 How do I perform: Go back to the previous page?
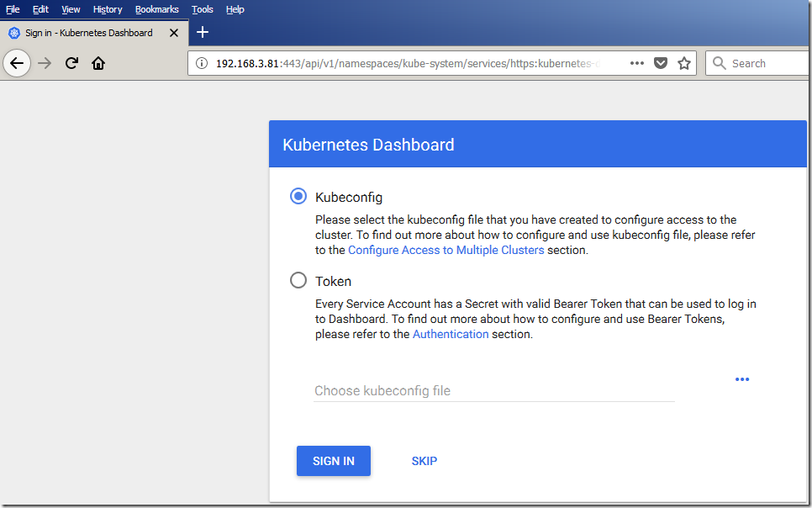17,62
